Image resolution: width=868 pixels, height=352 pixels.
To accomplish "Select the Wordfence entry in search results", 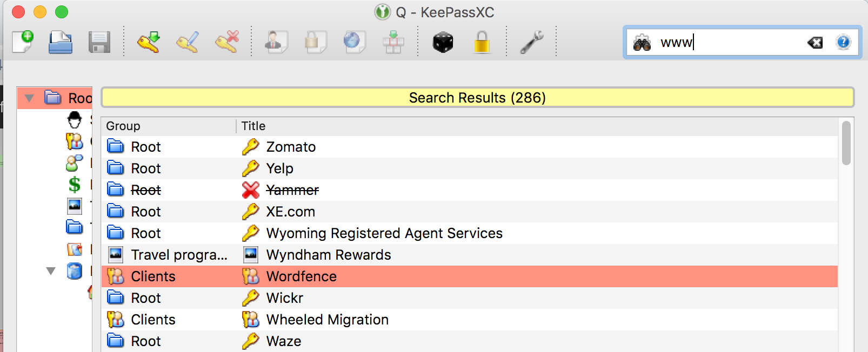I will [302, 276].
